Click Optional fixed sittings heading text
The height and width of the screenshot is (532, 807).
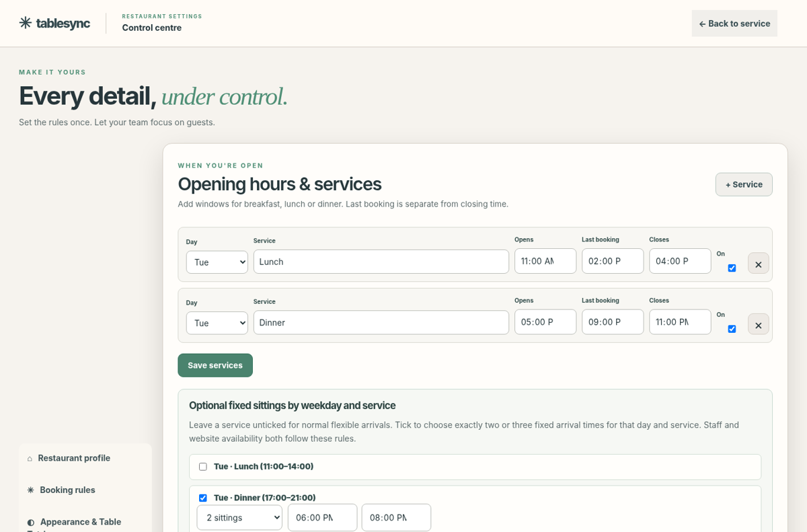[x=292, y=406]
